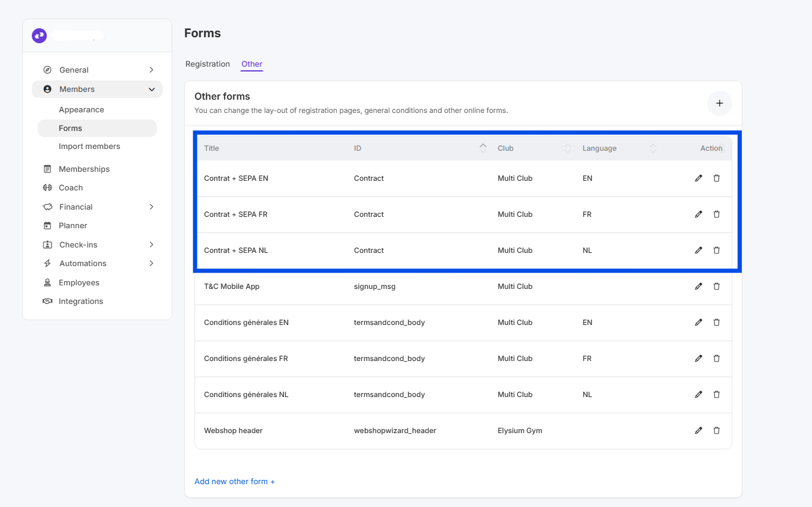
Task: Click the signup_msg ID cell
Action: click(x=374, y=287)
